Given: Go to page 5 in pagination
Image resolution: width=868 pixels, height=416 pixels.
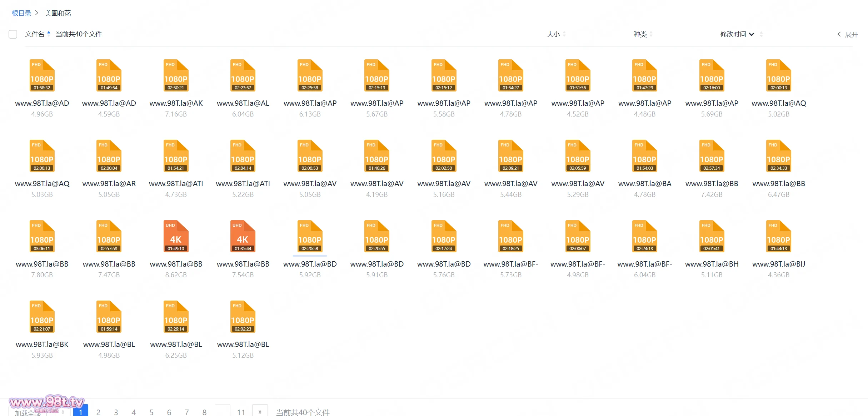Looking at the screenshot, I should (151, 412).
